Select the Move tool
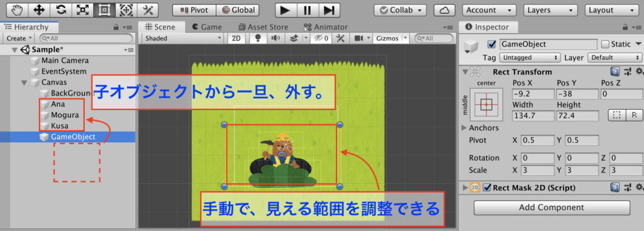The width and height of the screenshot is (644, 231). pyautogui.click(x=39, y=10)
